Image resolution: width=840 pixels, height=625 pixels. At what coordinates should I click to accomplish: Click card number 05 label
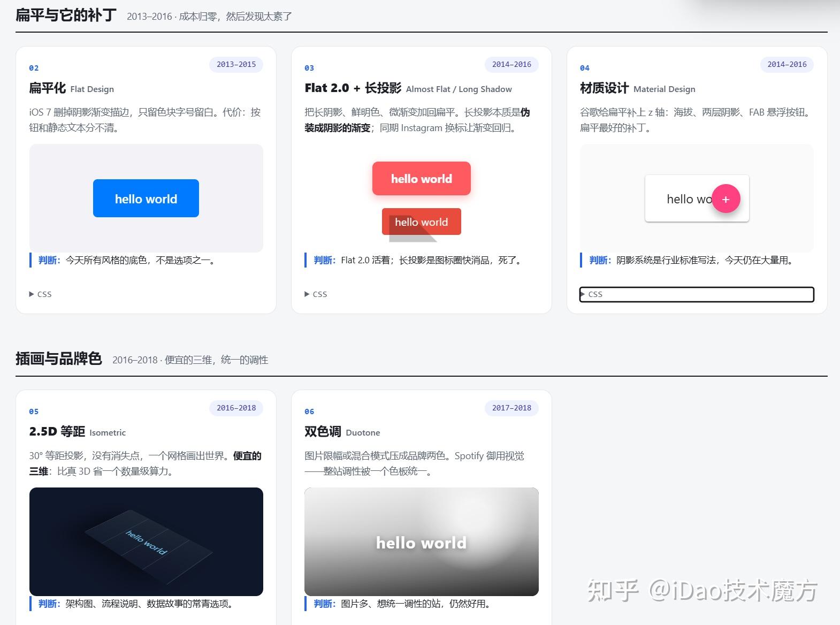34,411
